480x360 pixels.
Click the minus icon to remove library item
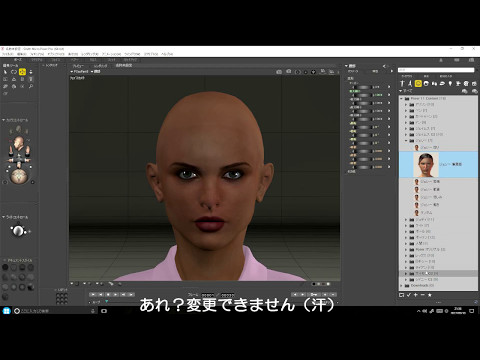(x=422, y=295)
